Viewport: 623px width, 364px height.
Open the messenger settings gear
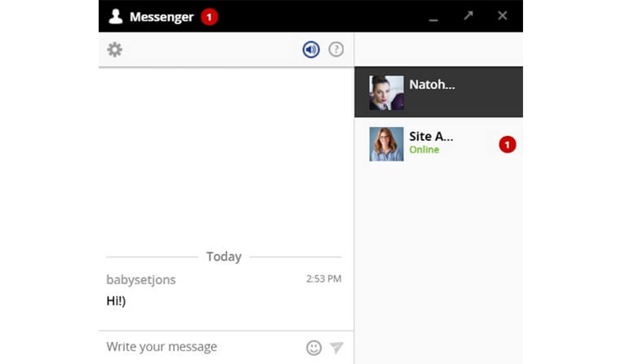coord(115,50)
